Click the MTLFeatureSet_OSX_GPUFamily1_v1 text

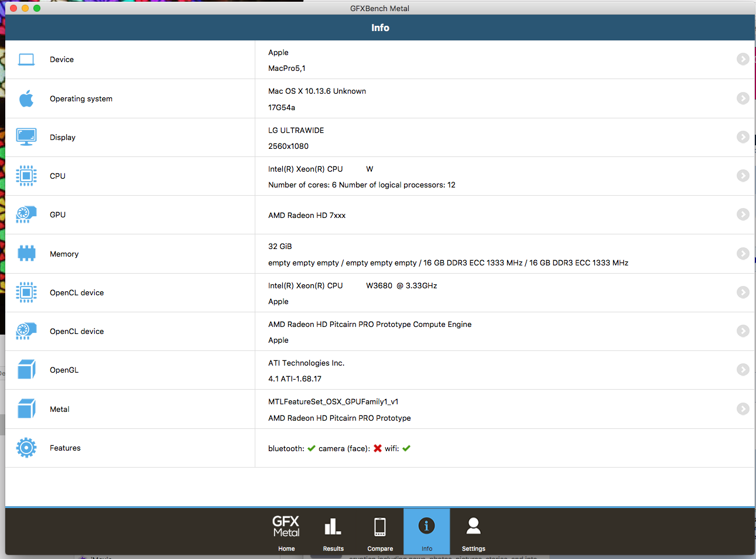click(333, 401)
